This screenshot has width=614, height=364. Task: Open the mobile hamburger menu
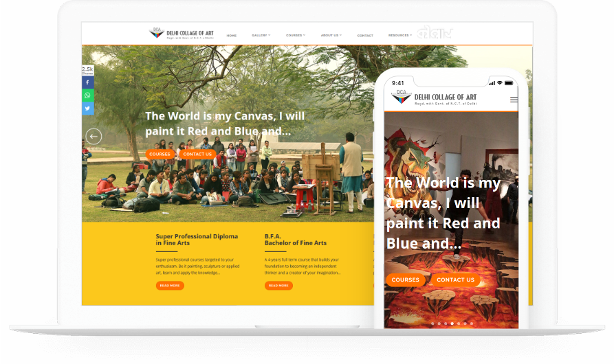coord(514,100)
